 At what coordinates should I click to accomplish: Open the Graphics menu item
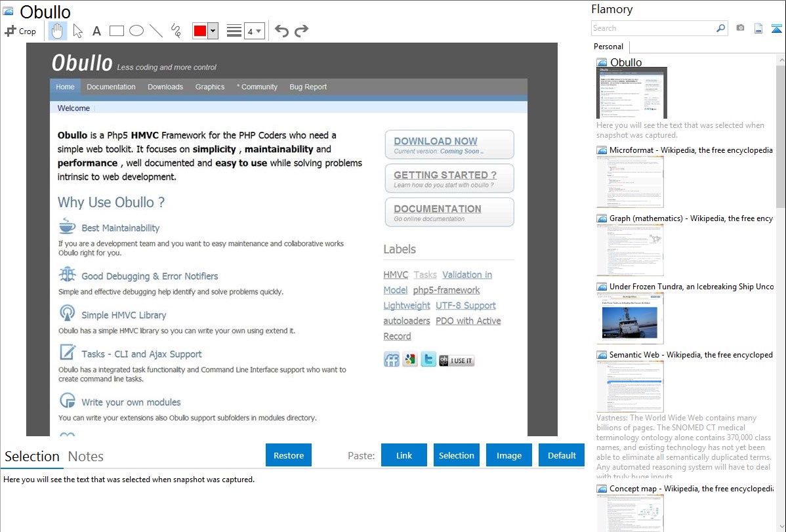point(210,87)
